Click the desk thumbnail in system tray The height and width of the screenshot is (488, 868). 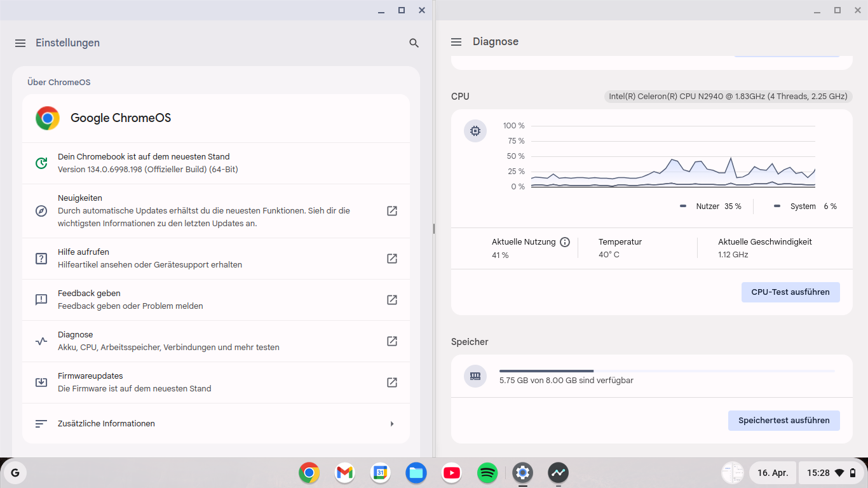click(x=733, y=473)
